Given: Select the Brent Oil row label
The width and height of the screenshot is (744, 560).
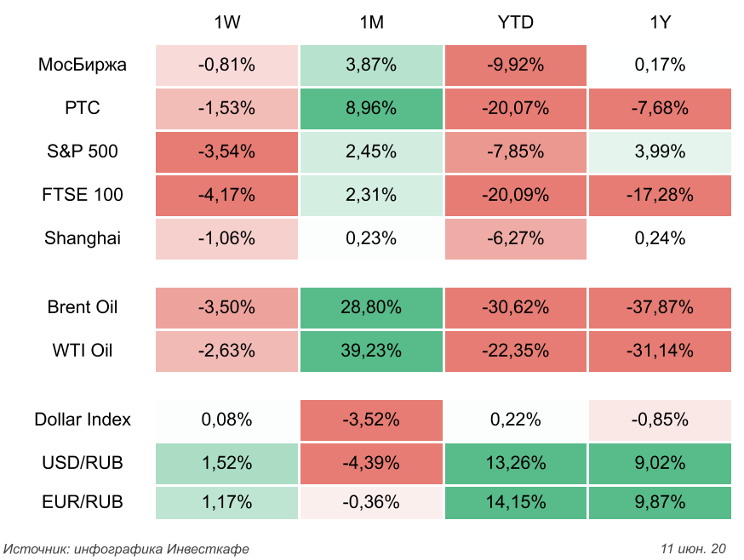Looking at the screenshot, I should pyautogui.click(x=83, y=307).
